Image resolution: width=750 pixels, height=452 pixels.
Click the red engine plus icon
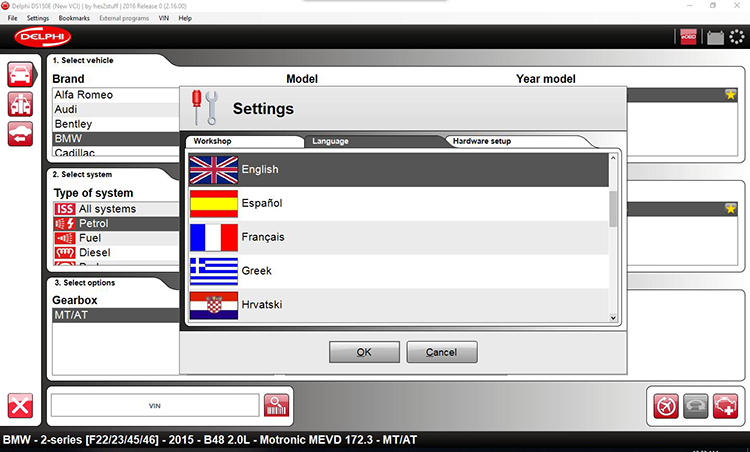725,406
